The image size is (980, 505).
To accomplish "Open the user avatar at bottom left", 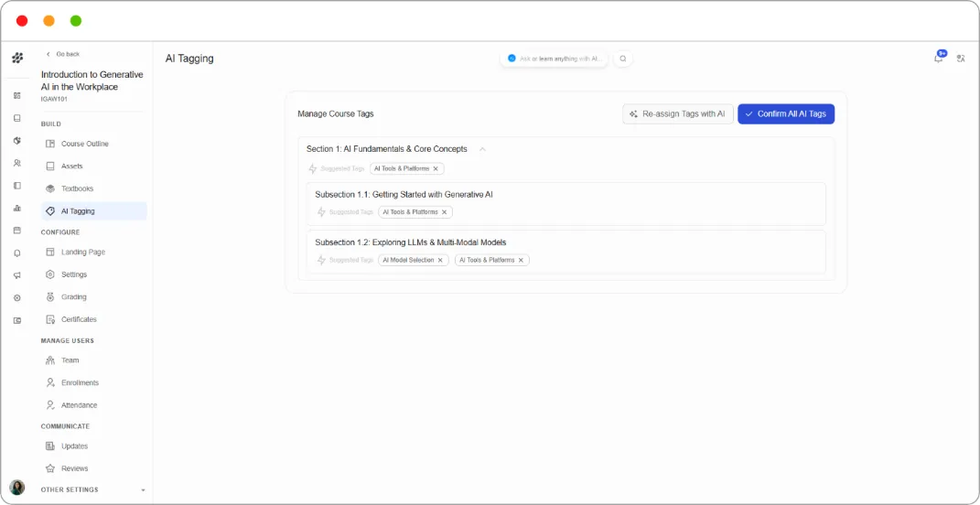I will click(17, 488).
